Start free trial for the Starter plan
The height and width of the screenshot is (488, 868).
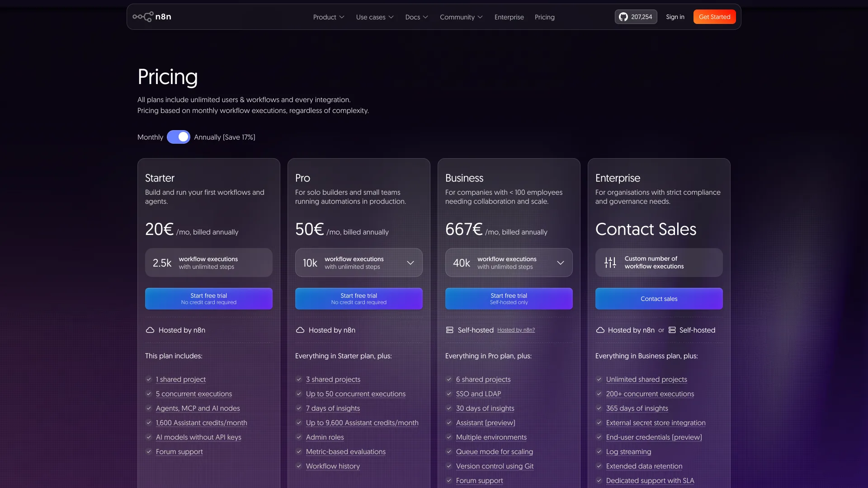209,299
